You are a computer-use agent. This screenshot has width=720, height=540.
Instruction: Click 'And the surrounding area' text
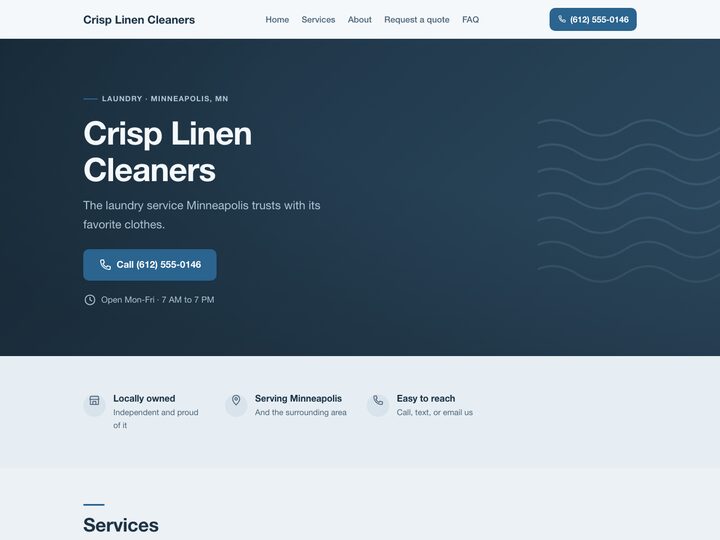301,412
